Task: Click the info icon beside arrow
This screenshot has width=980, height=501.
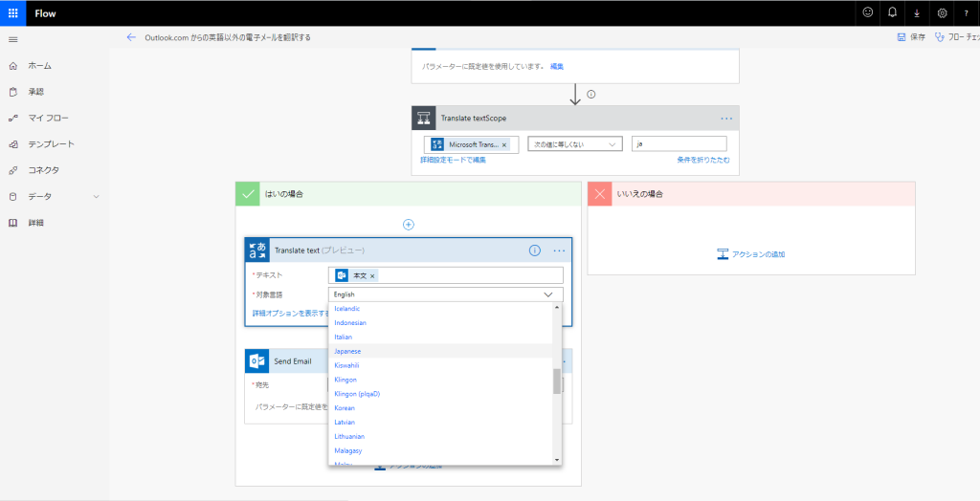Action: pyautogui.click(x=590, y=95)
